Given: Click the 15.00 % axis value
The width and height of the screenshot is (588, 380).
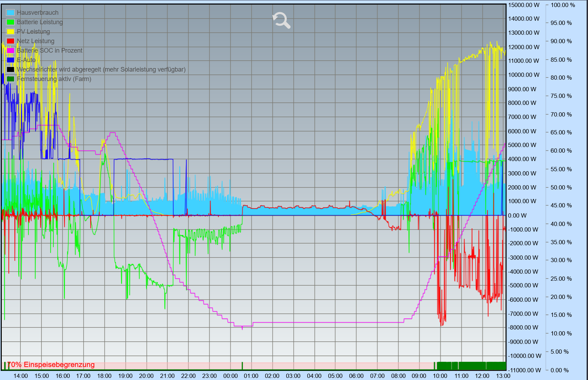Looking at the screenshot, I should 561,315.
